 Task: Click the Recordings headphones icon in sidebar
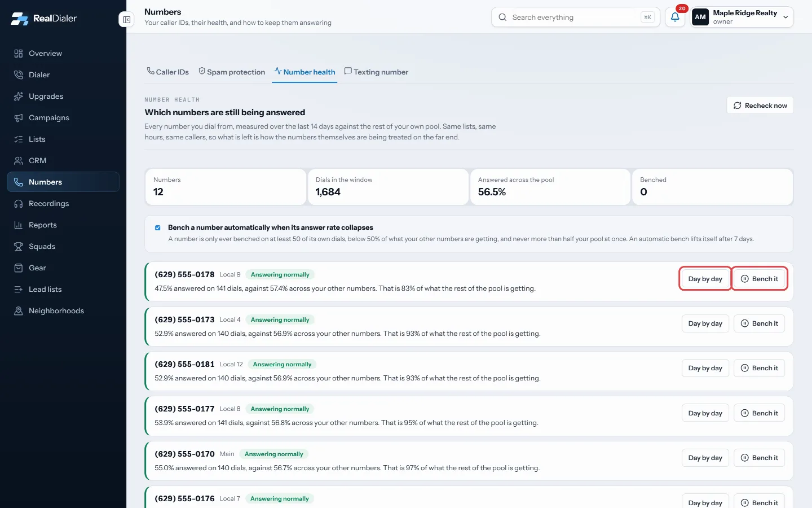19,204
